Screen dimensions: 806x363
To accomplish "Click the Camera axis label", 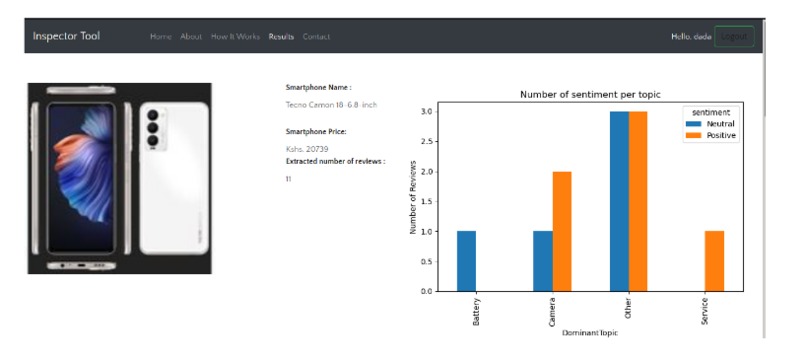I will pos(552,312).
